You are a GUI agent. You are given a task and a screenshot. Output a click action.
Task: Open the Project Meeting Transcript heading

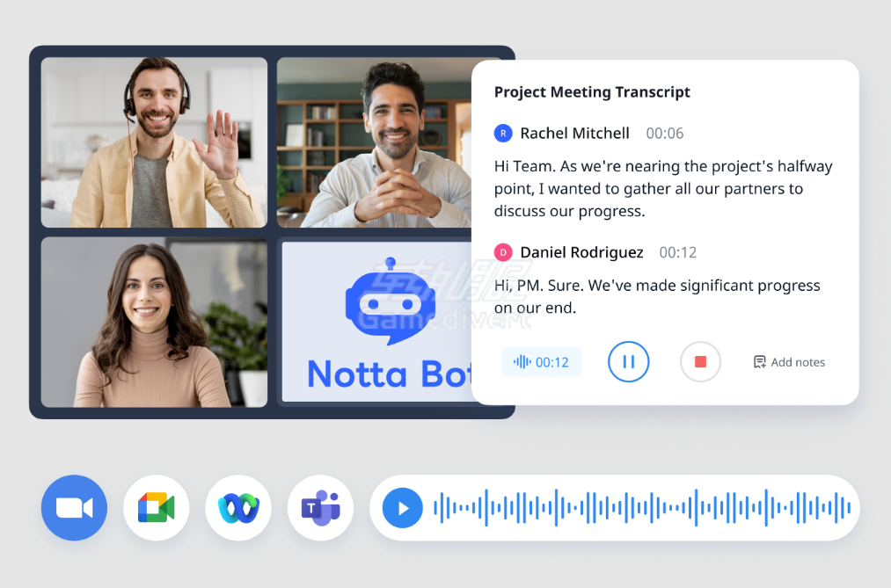pos(592,91)
